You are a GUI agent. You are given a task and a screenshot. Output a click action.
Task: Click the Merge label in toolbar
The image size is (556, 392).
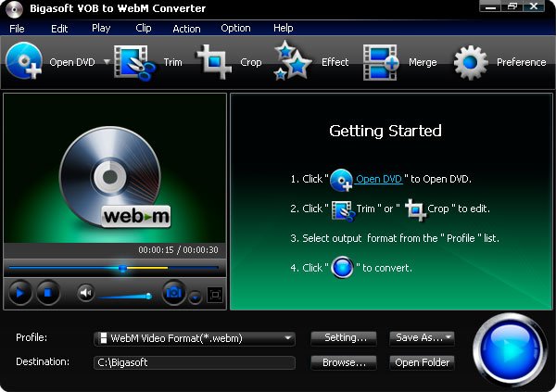tap(423, 62)
